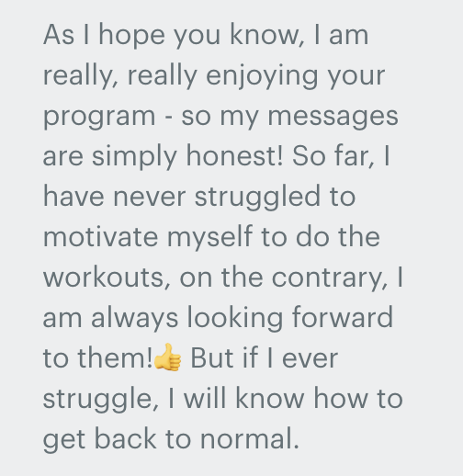Click the word "honest!" in the message
The height and width of the screenshot is (476, 463).
coord(234,155)
